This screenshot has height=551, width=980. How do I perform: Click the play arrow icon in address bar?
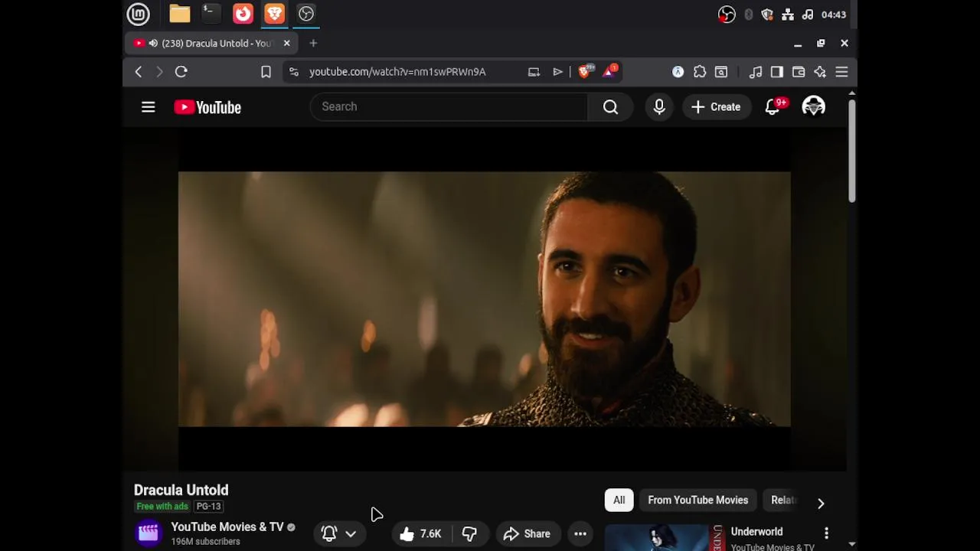coord(557,72)
